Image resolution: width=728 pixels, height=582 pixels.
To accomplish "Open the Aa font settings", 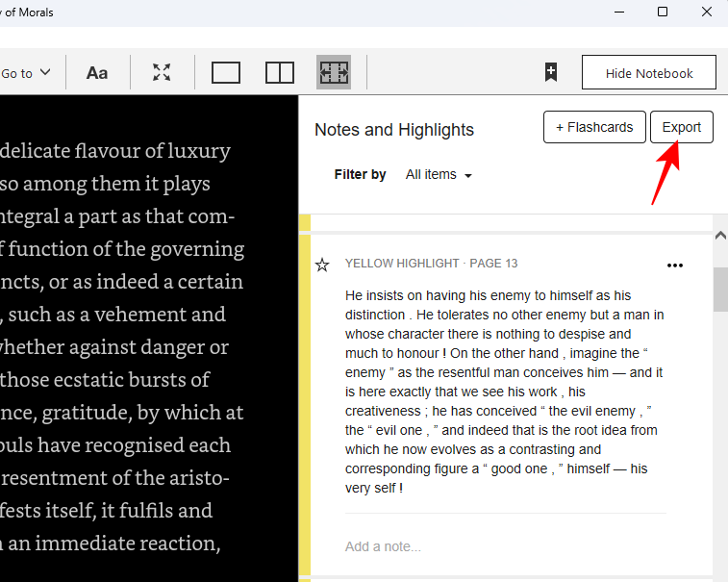I will click(97, 73).
